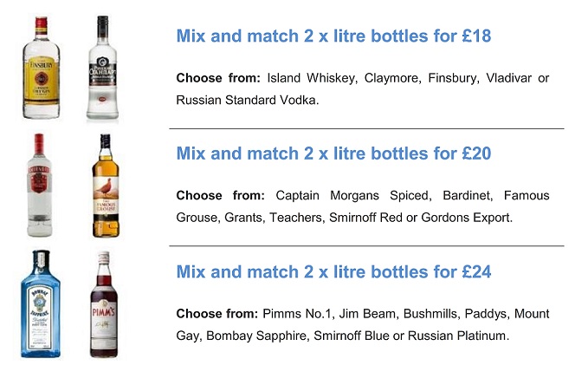Click 'Vladivar' in the £18 list
This screenshot has width=588, height=372.
tap(509, 78)
